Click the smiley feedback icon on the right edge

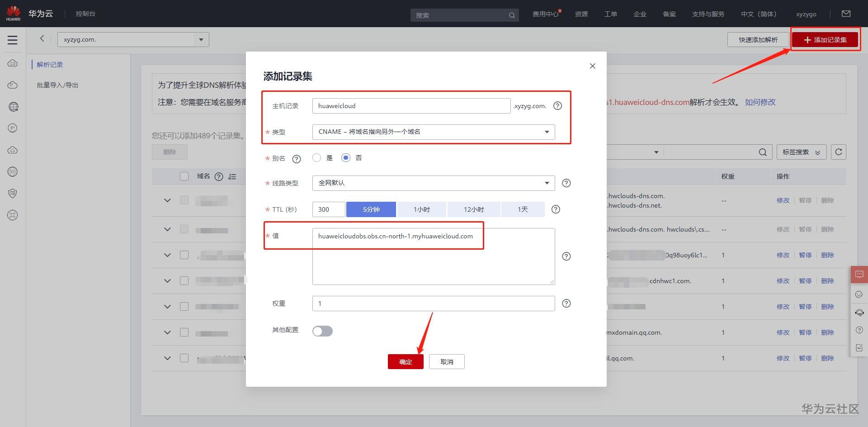click(x=859, y=294)
